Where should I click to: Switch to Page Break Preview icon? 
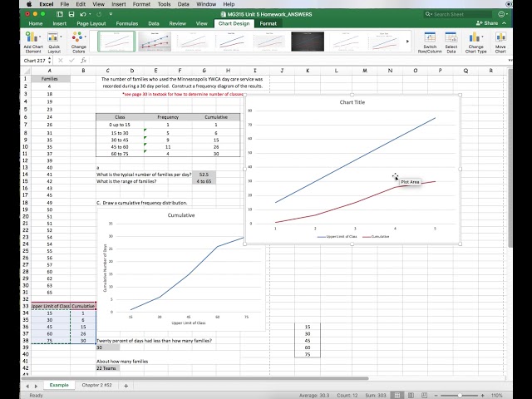click(x=424, y=396)
